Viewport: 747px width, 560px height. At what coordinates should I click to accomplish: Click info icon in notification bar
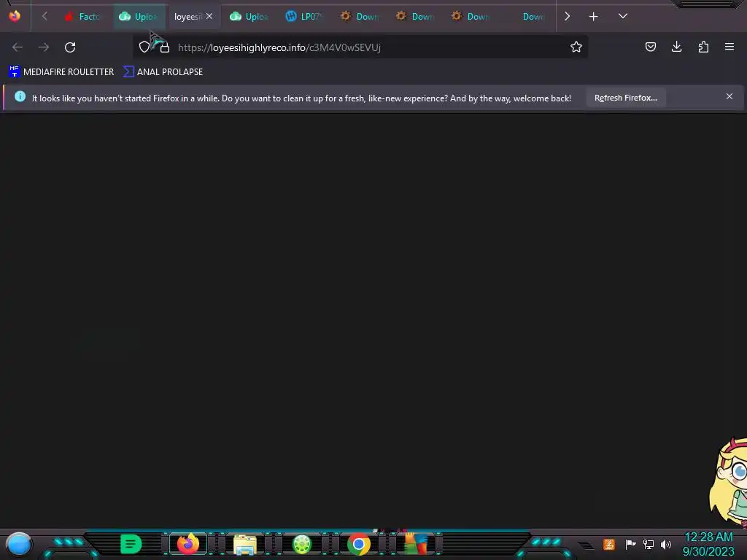[x=20, y=97]
